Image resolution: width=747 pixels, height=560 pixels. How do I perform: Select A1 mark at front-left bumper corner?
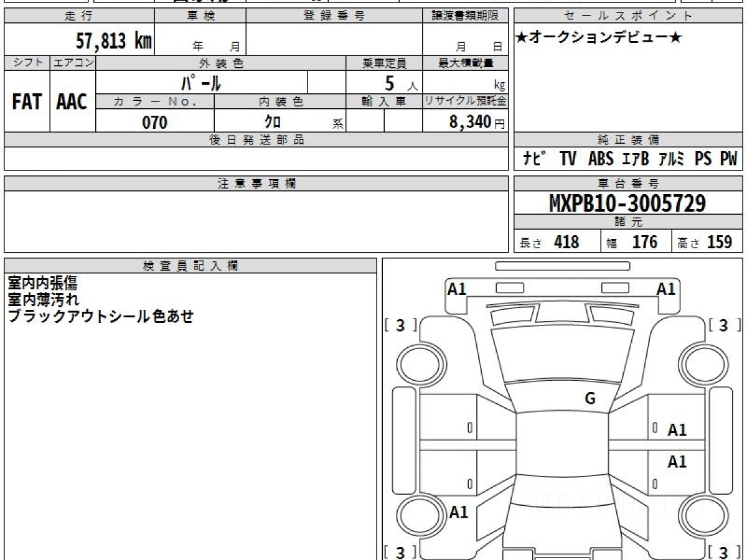[458, 289]
